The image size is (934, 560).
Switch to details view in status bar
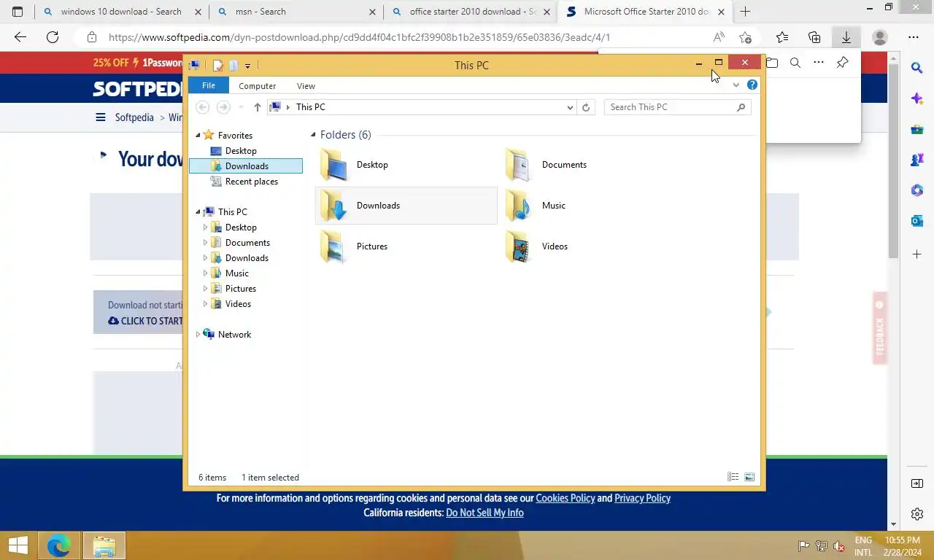(x=733, y=477)
